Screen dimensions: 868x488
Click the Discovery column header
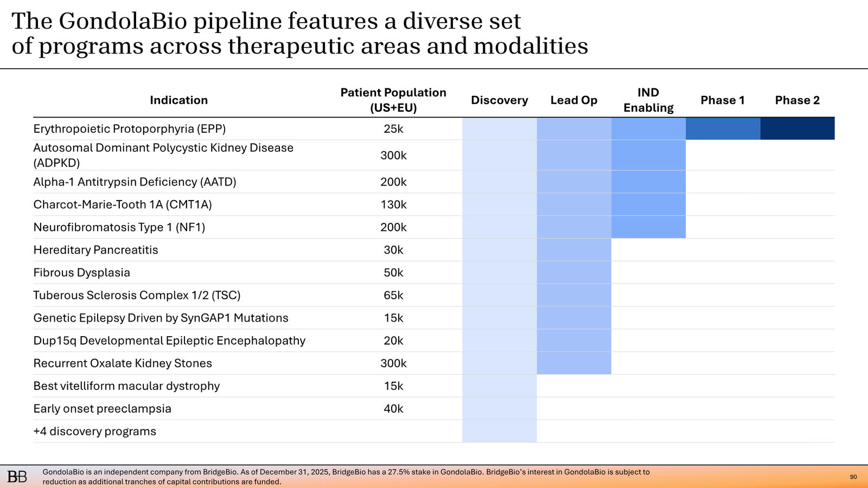(499, 100)
